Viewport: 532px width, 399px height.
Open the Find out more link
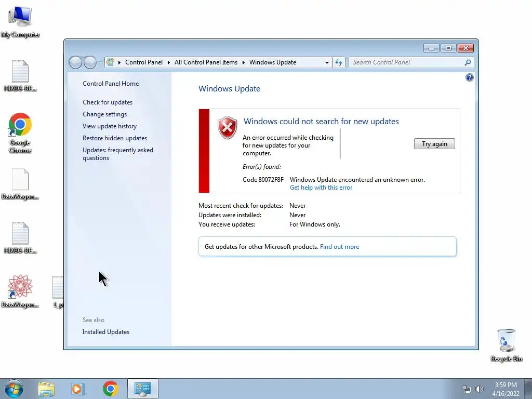point(339,247)
